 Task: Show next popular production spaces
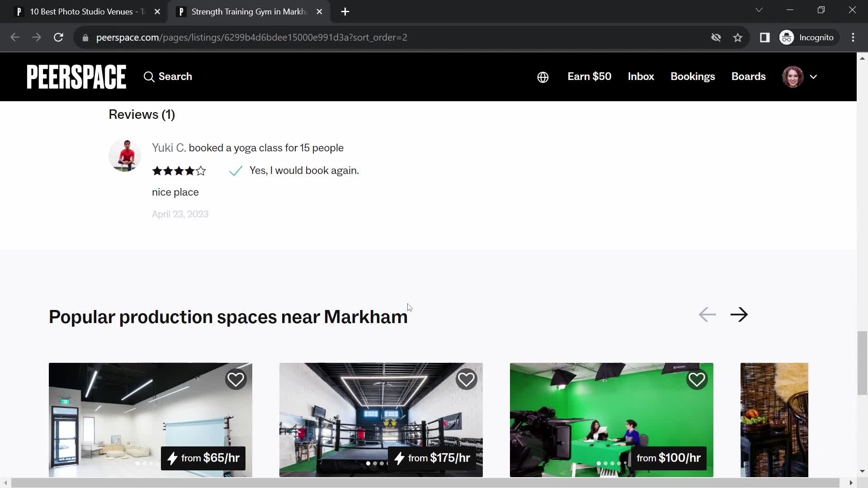click(x=739, y=314)
